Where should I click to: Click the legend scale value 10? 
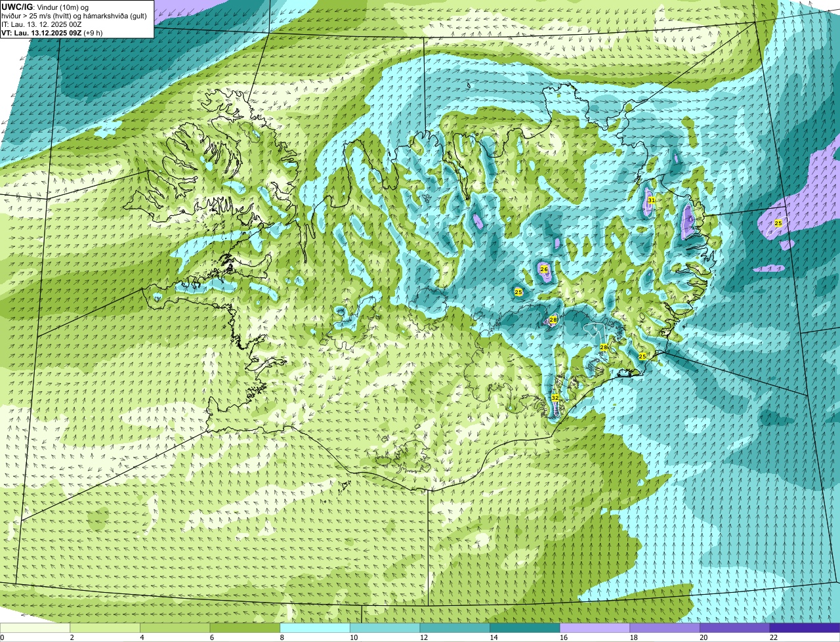[x=354, y=637]
